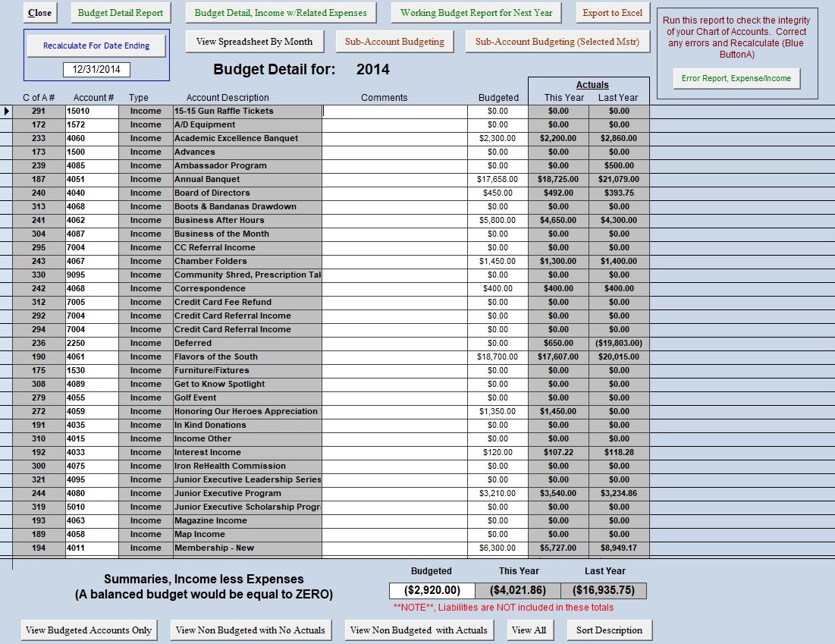
Task: Click Export to Excel button
Action: pyautogui.click(x=612, y=13)
